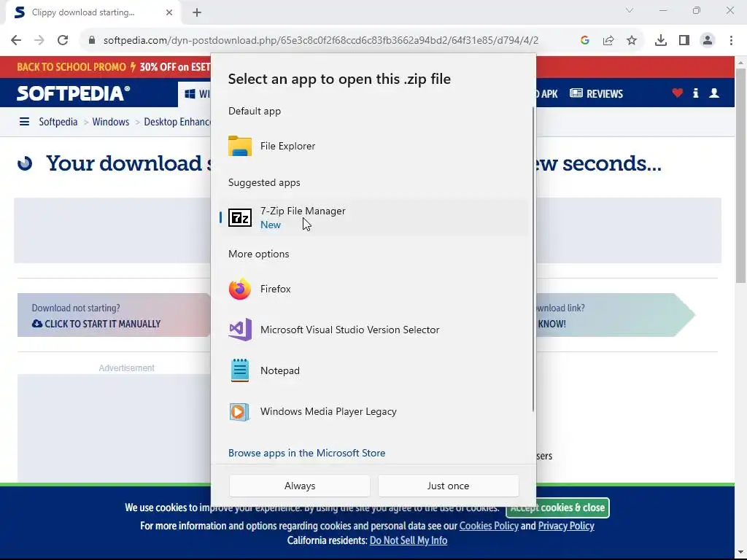
Task: Click the Softpedia heart favorites icon
Action: click(678, 93)
